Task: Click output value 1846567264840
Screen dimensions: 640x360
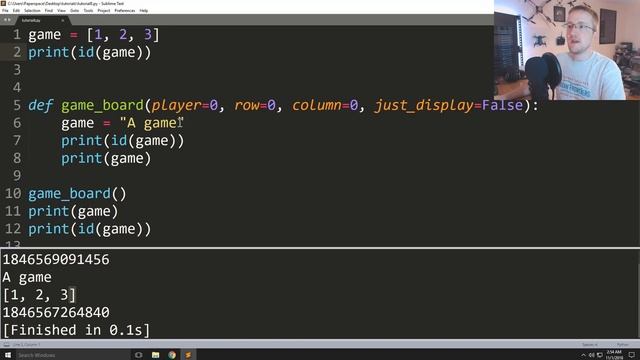Action: 56,312
